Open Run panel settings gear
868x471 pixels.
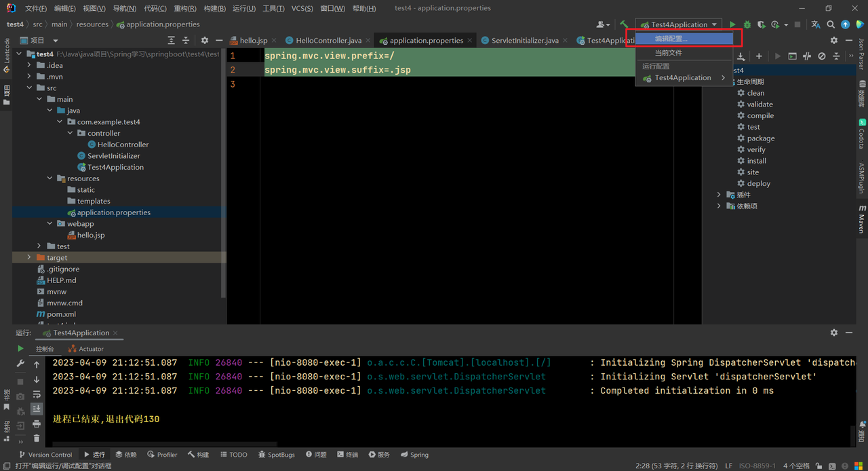834,333
